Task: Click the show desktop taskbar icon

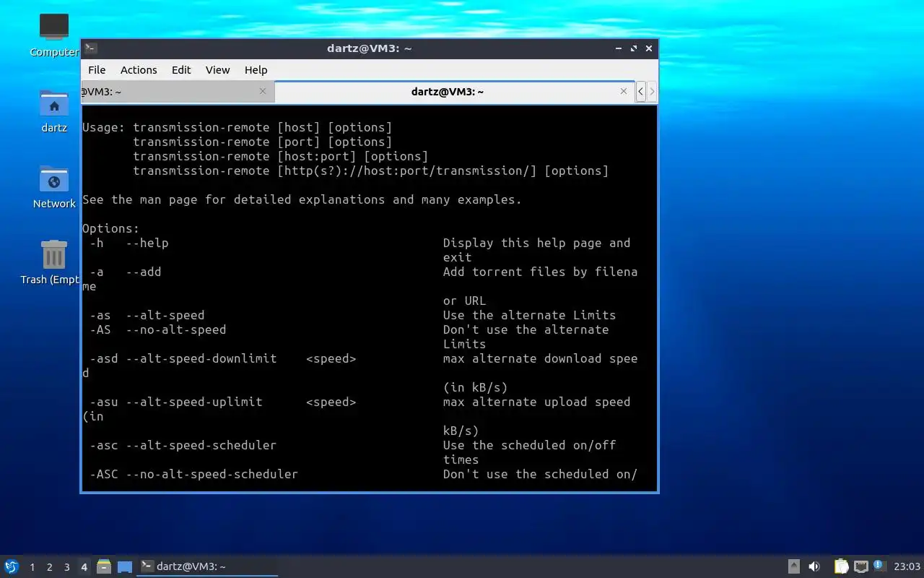Action: (x=125, y=567)
